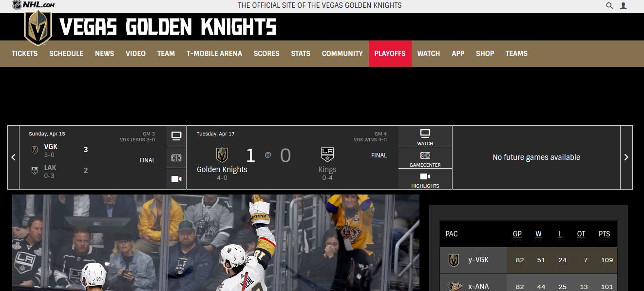Open the featured game photo
The width and height of the screenshot is (644, 291).
click(216, 243)
